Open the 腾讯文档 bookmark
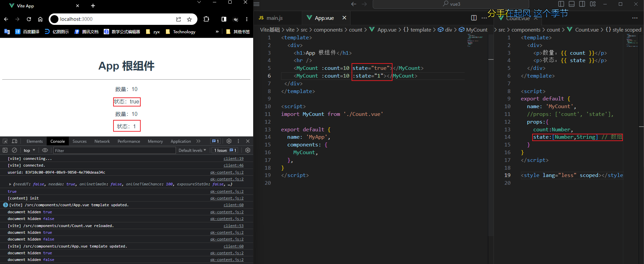The width and height of the screenshot is (644, 264). pyautogui.click(x=86, y=32)
